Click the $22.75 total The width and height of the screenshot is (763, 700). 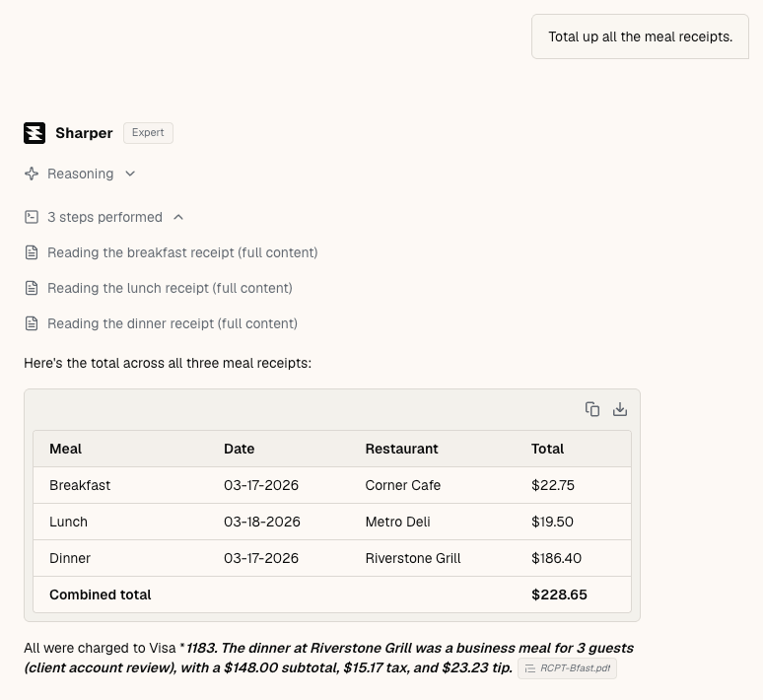pos(553,485)
